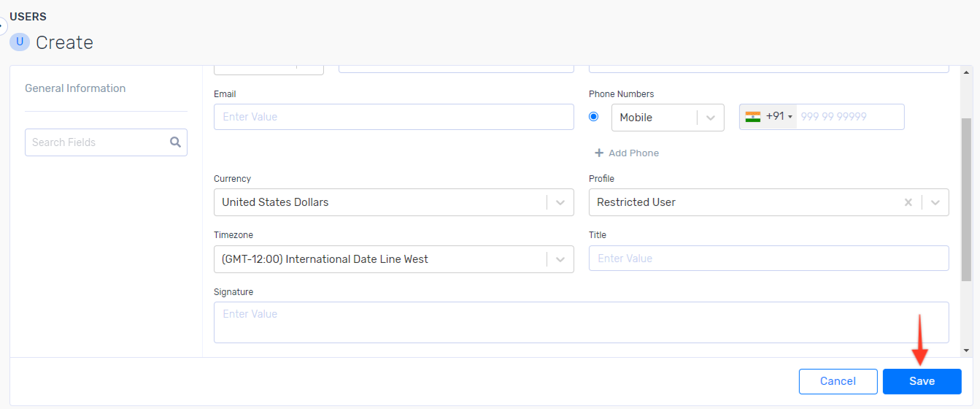Viewport: 980px width, 409px height.
Task: Select the primary phone radio button
Action: point(593,116)
